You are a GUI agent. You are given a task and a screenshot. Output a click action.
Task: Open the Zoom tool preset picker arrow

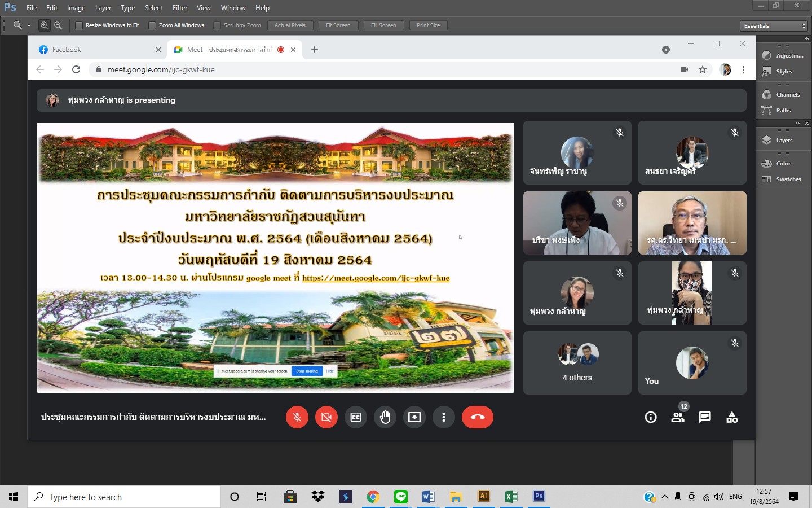tap(29, 25)
